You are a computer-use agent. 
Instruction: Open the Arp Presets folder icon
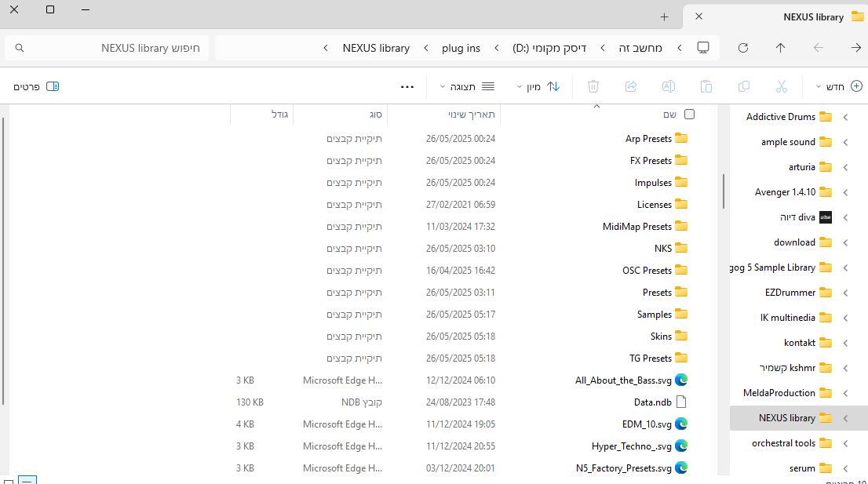(x=681, y=138)
